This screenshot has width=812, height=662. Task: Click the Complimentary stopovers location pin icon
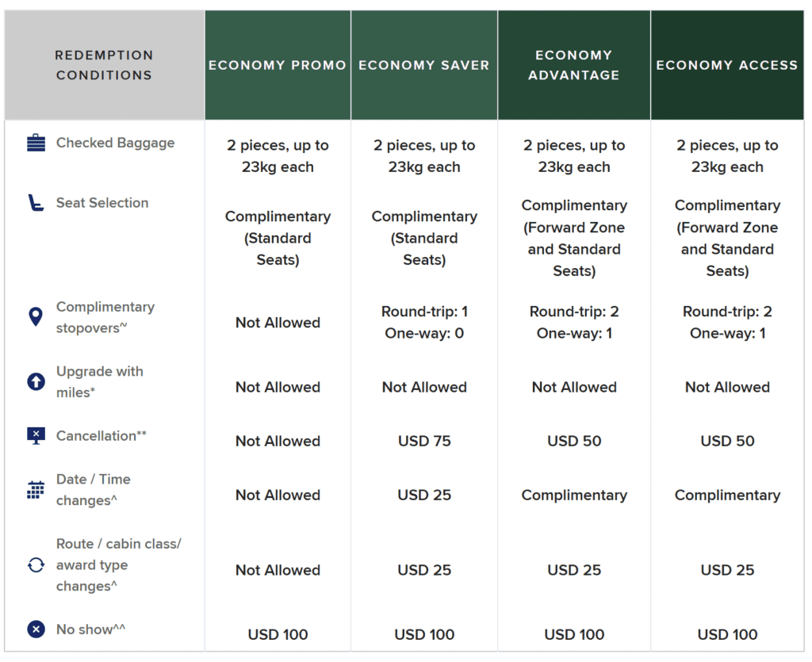coord(36,317)
